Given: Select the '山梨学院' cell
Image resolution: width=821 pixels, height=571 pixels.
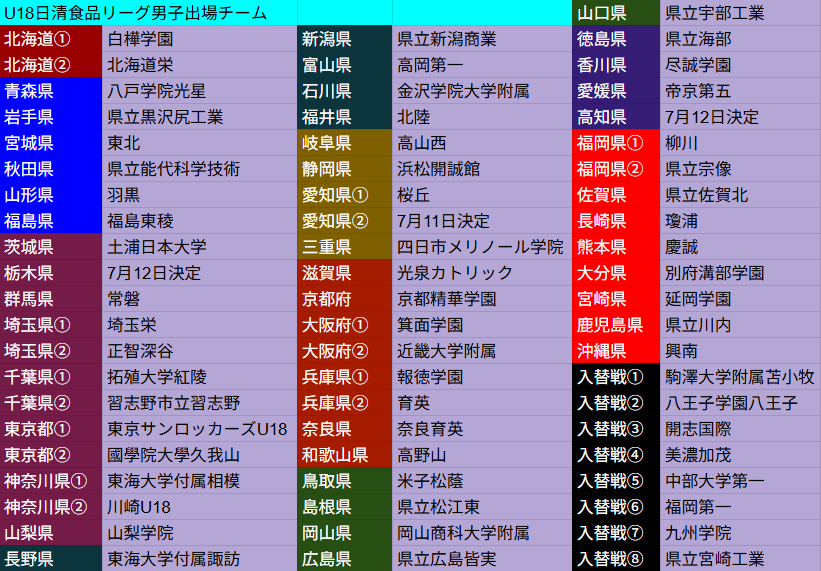Looking at the screenshot, I should click(199, 533).
